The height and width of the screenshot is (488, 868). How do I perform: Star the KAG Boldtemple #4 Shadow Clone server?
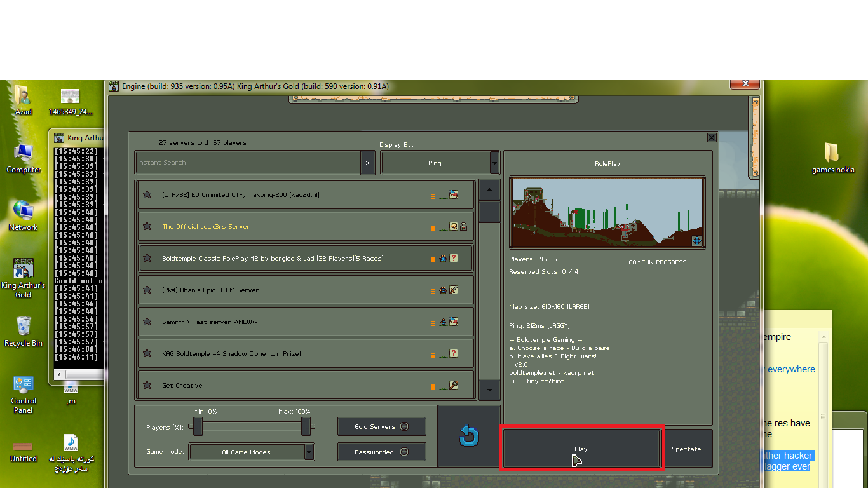pyautogui.click(x=147, y=353)
